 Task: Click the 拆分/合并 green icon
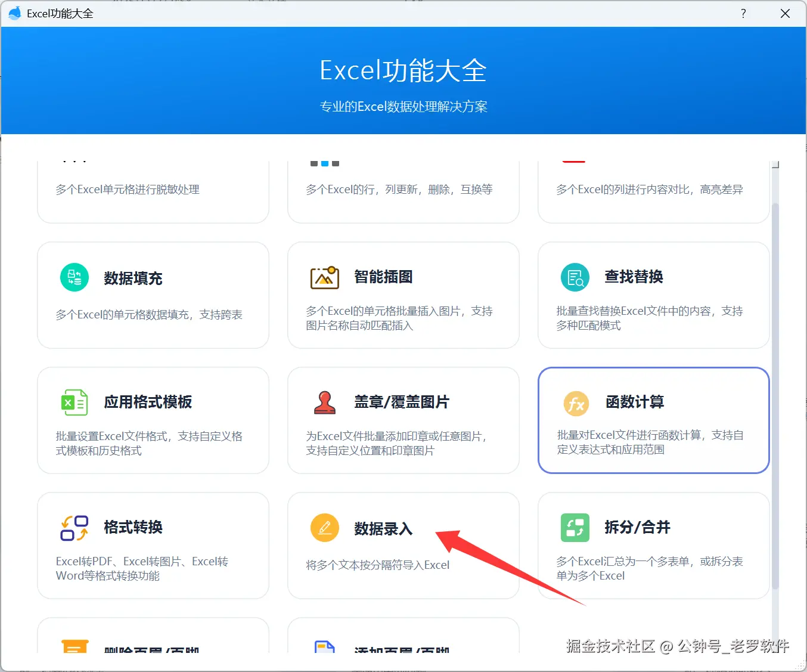click(x=575, y=528)
